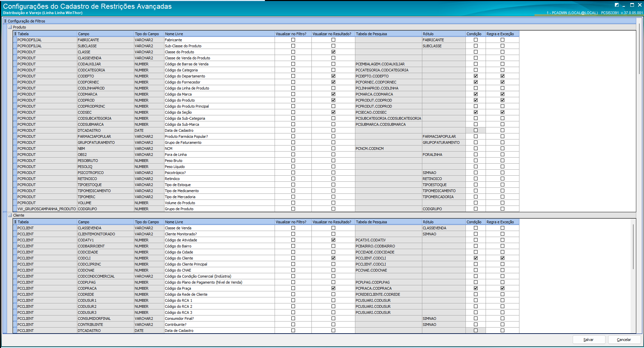Screen dimensions: 644x348
Task: Open the Produto table column-chooser icon
Action: click(15, 34)
